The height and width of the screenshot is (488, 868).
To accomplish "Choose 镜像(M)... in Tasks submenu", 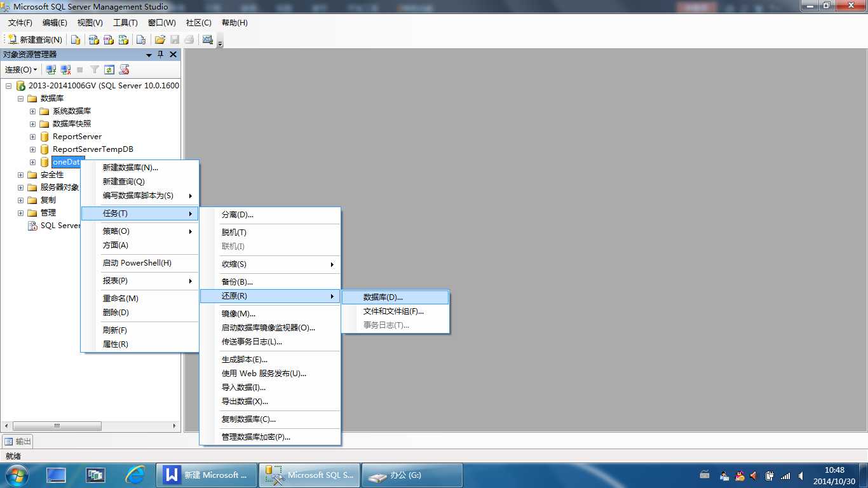I will (270, 314).
